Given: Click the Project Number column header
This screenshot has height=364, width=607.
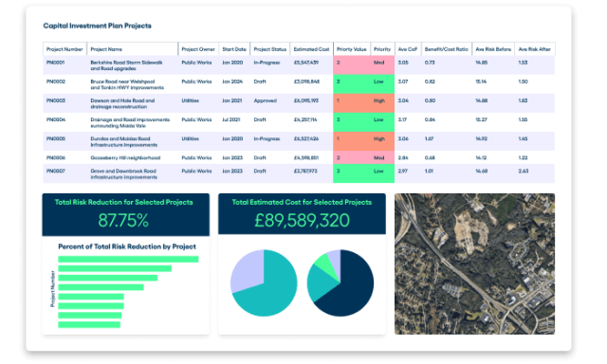Looking at the screenshot, I should (x=64, y=49).
